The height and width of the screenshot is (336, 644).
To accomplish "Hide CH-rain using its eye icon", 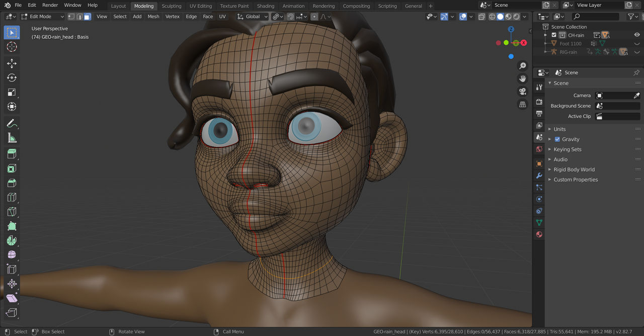I will [x=637, y=35].
